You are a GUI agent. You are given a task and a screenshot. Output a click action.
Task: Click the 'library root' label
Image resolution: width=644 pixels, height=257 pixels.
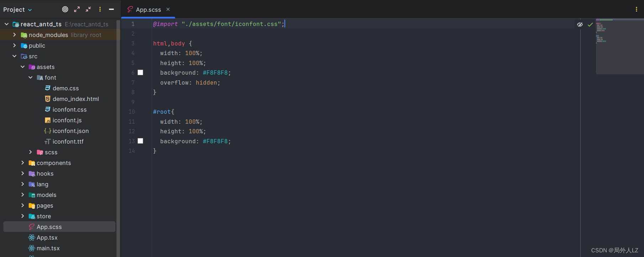pos(86,35)
